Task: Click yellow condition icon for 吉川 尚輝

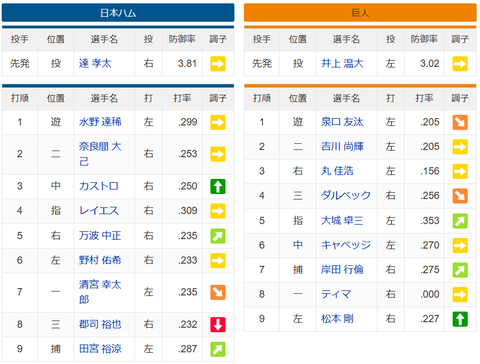Action: [460, 147]
